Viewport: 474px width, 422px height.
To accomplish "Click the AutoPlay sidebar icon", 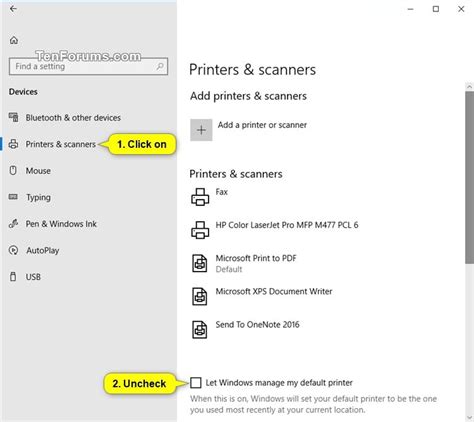I will pos(13,250).
